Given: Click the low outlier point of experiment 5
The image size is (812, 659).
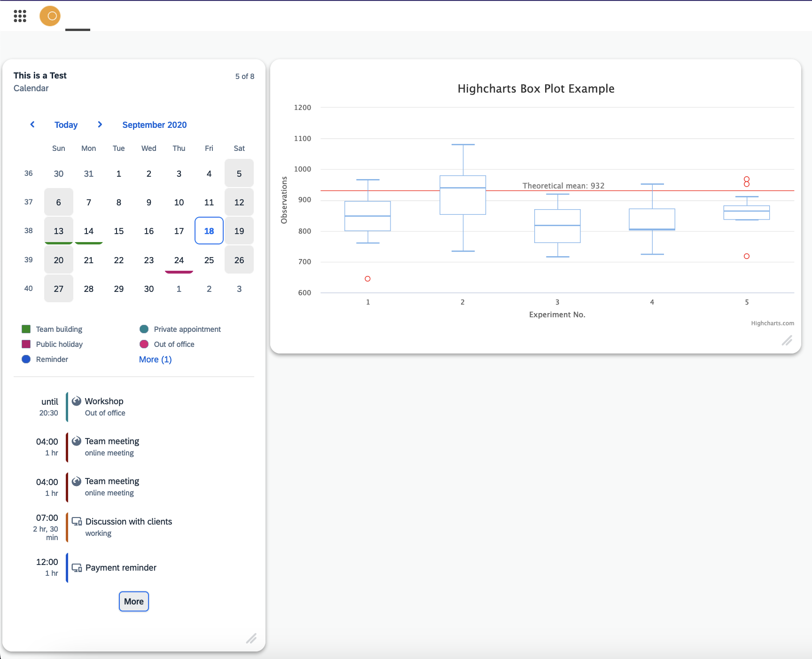Looking at the screenshot, I should click(747, 256).
